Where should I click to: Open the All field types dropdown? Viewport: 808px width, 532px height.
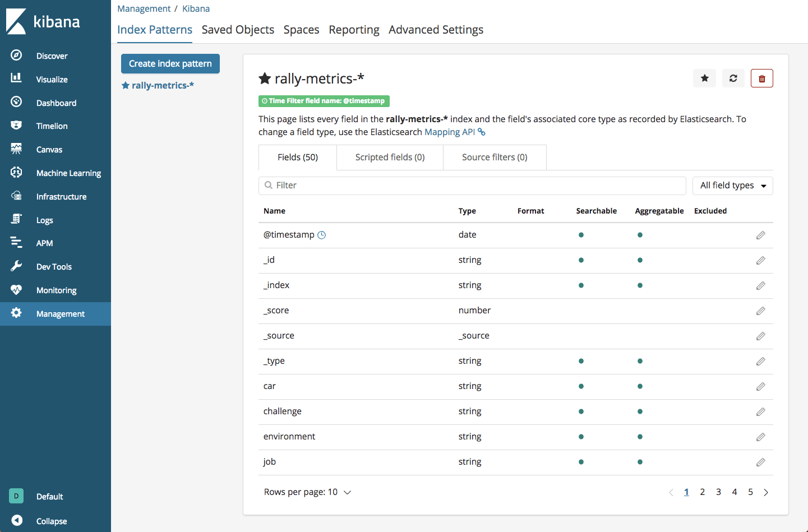733,186
